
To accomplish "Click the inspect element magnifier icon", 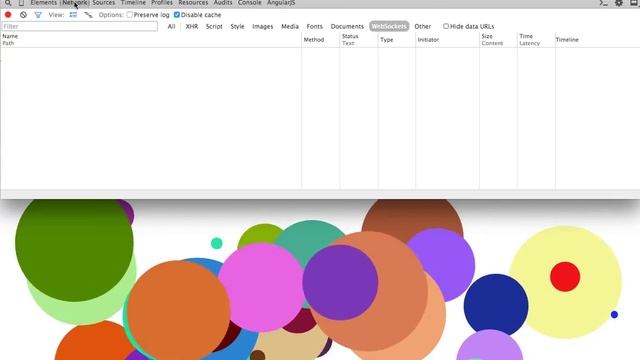I will coord(8,3).
